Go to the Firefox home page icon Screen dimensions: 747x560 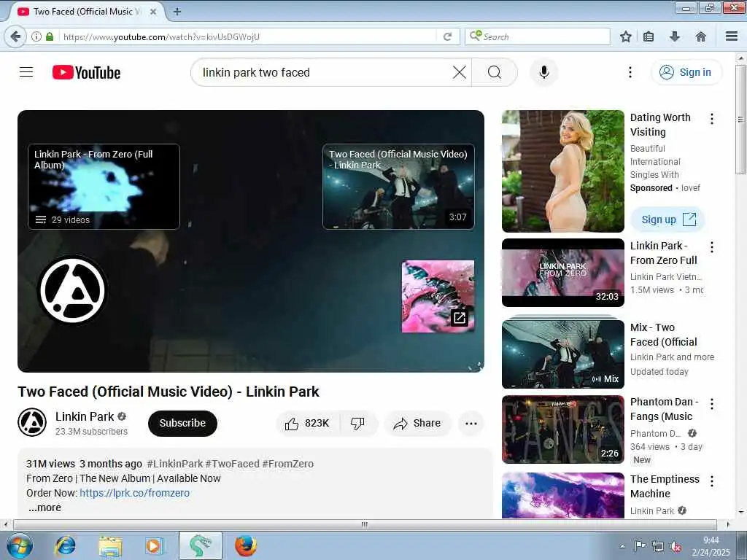pos(700,36)
